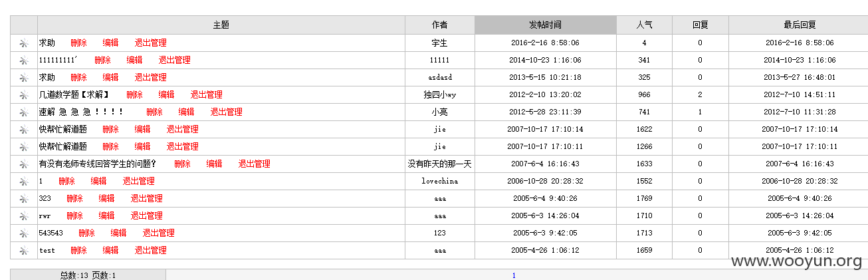This screenshot has height=280, width=868.
Task: Click the topic icon beside the test post
Action: point(24,251)
